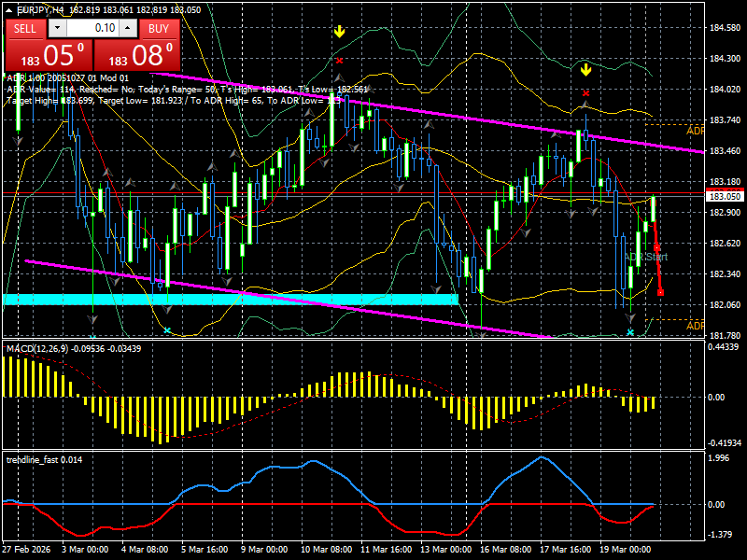Click the MACD(12,26,9) indicator label
The image size is (747, 560).
[36, 348]
